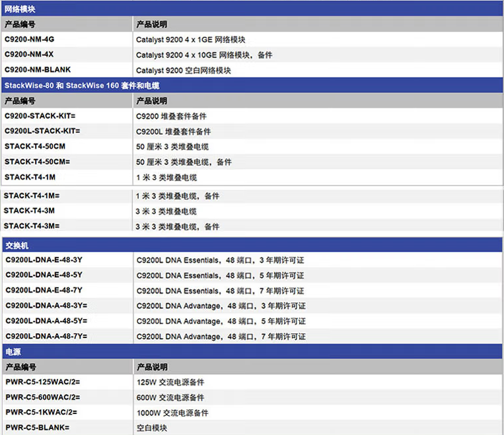
Task: Click the '50 厘米 3 类堆叠电缆，备件' description
Action: 184,162
